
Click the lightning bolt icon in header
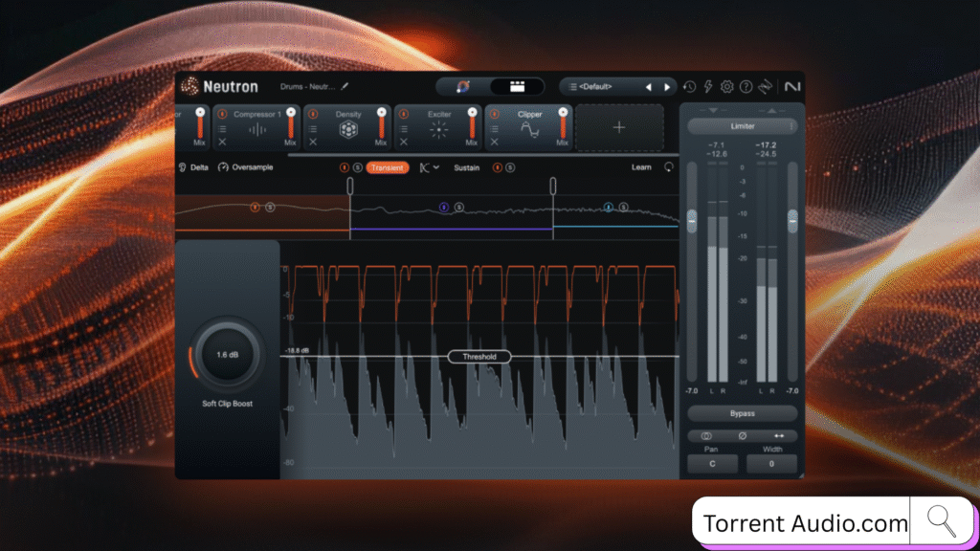point(708,87)
